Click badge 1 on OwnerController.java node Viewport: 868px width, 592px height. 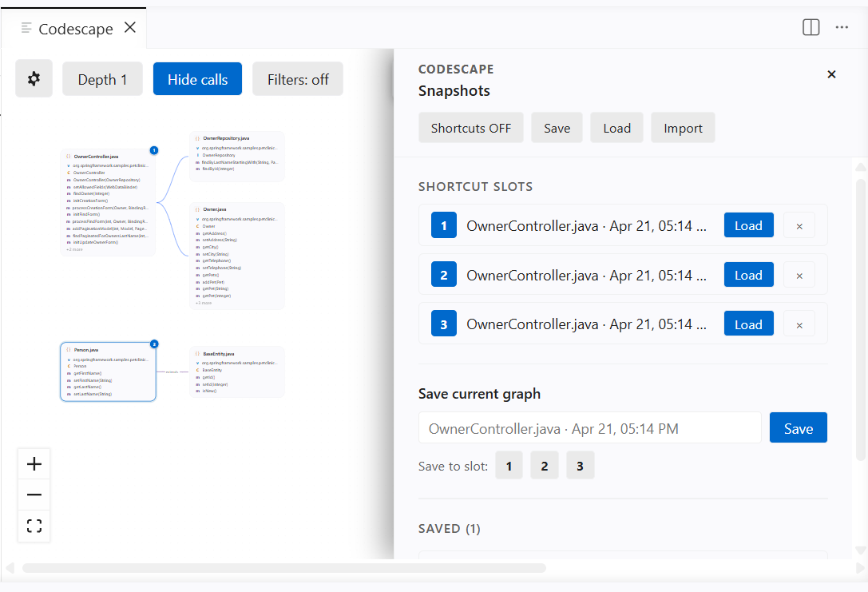[154, 150]
